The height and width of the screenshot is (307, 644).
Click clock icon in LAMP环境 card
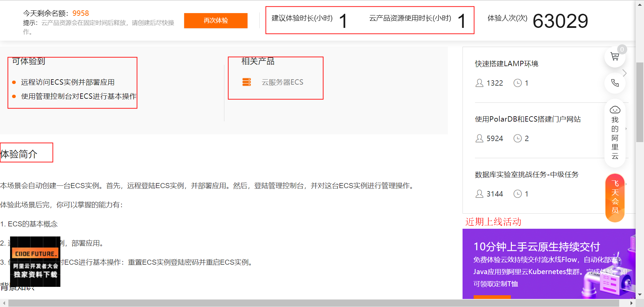pos(518,83)
